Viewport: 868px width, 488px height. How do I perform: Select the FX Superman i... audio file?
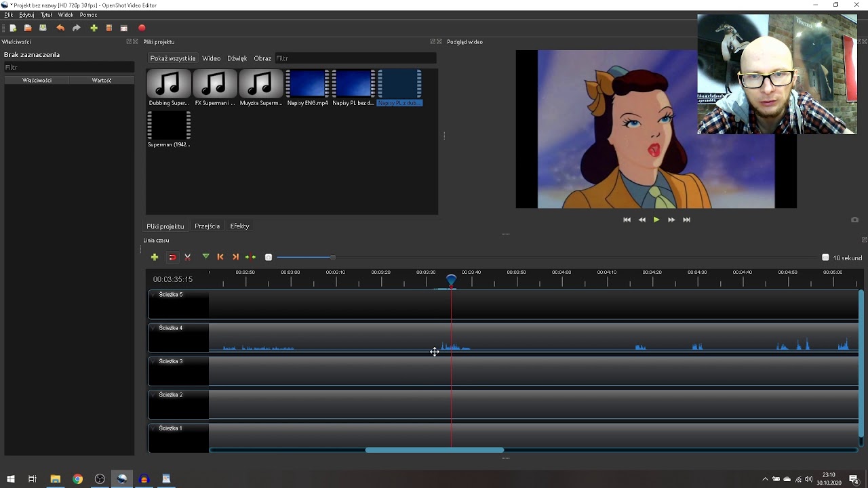215,88
